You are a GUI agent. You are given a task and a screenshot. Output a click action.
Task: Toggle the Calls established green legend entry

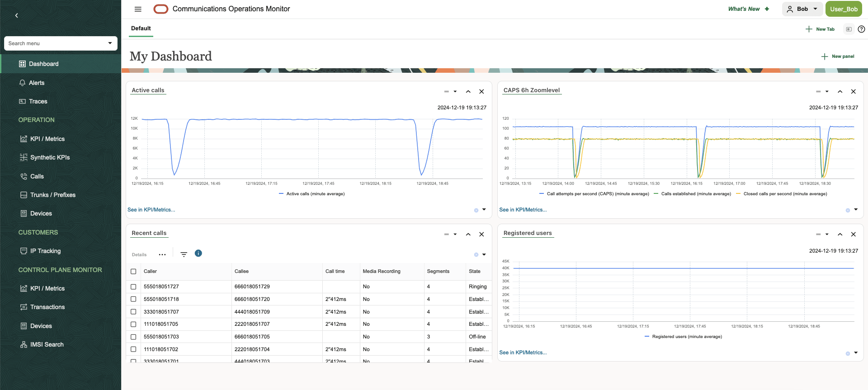tap(692, 194)
